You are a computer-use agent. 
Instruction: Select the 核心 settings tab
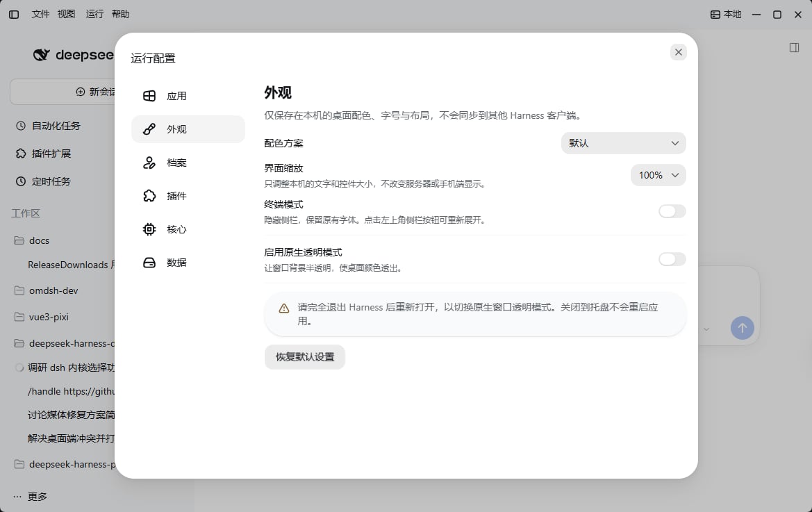(188, 229)
